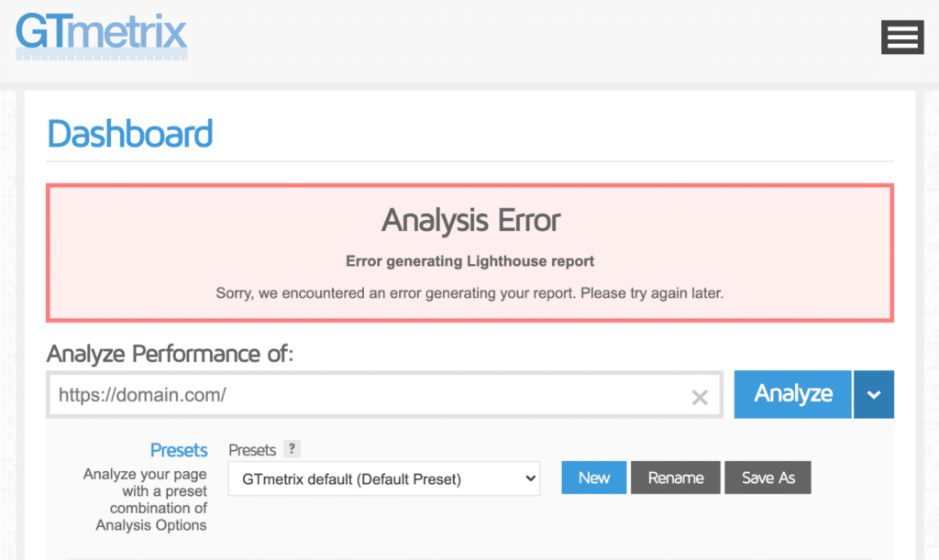Viewport: 939px width, 560px height.
Task: Click the grey Presets label above dropdown
Action: (252, 450)
